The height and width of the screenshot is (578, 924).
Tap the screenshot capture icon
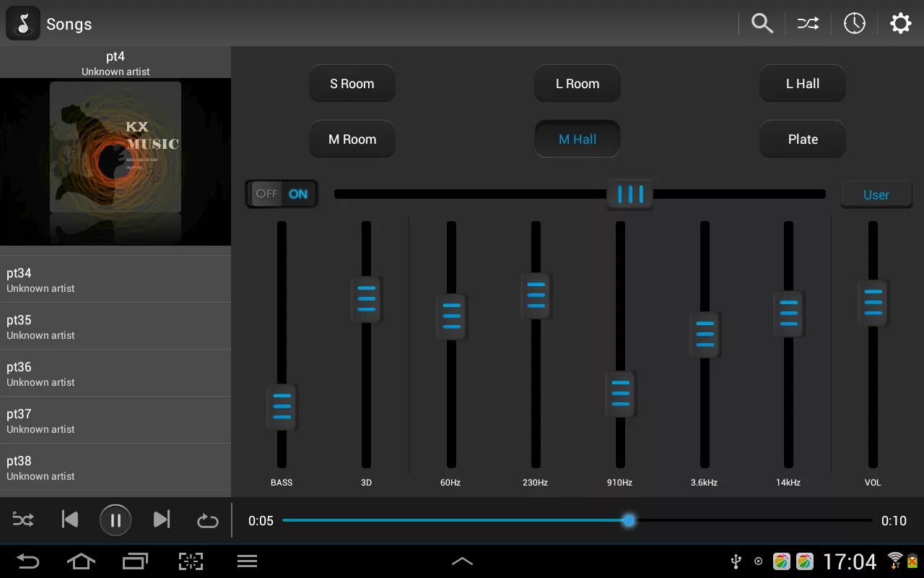click(191, 561)
